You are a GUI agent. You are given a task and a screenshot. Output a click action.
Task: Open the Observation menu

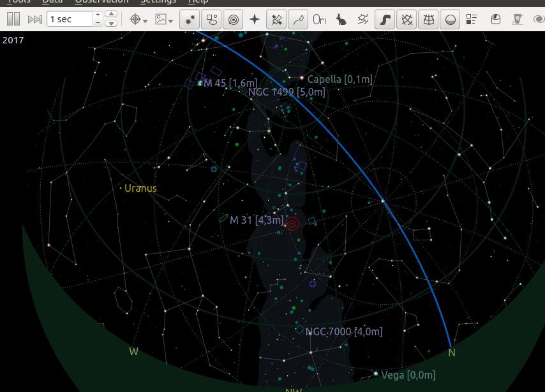pos(101,2)
